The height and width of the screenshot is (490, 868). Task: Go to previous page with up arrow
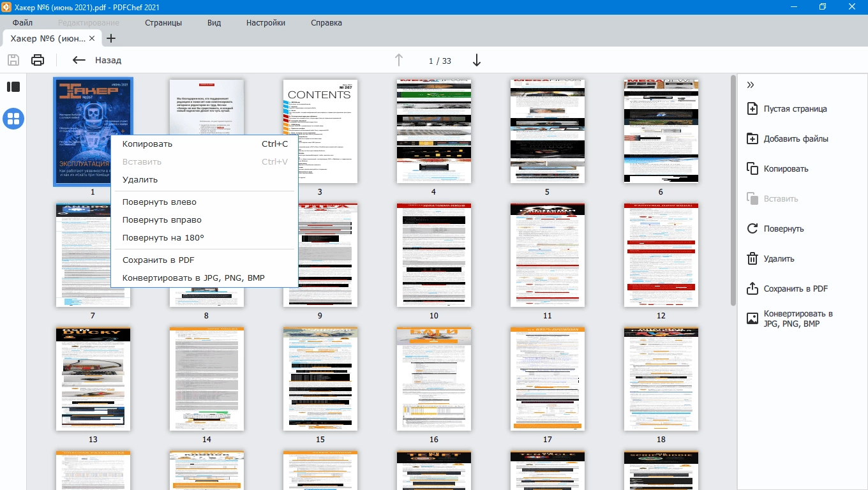click(399, 60)
